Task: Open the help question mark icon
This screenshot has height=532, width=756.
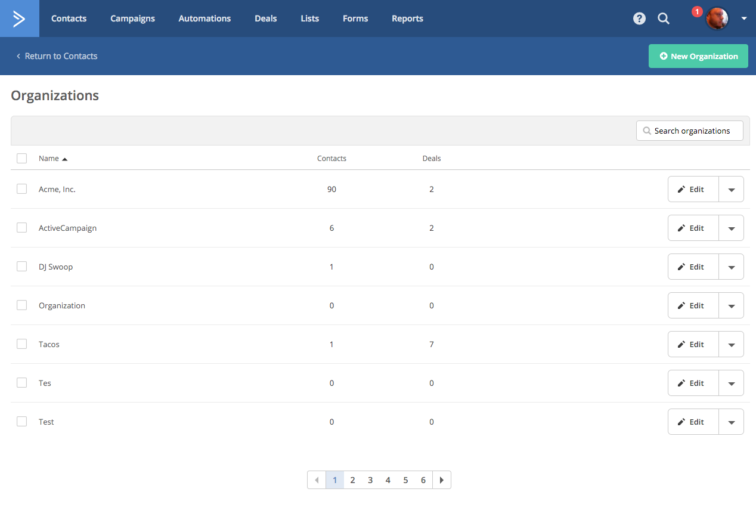Action: [x=639, y=18]
